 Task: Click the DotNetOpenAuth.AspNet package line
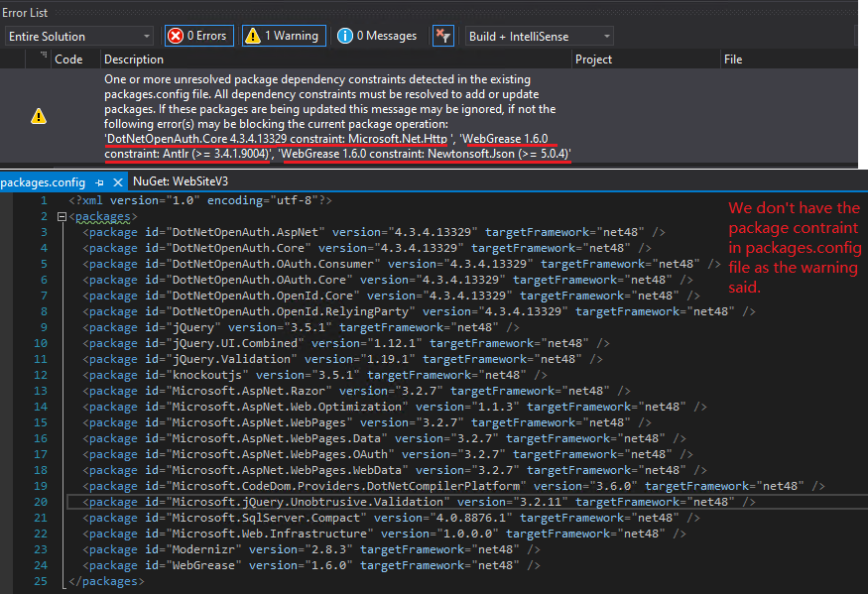coord(374,232)
